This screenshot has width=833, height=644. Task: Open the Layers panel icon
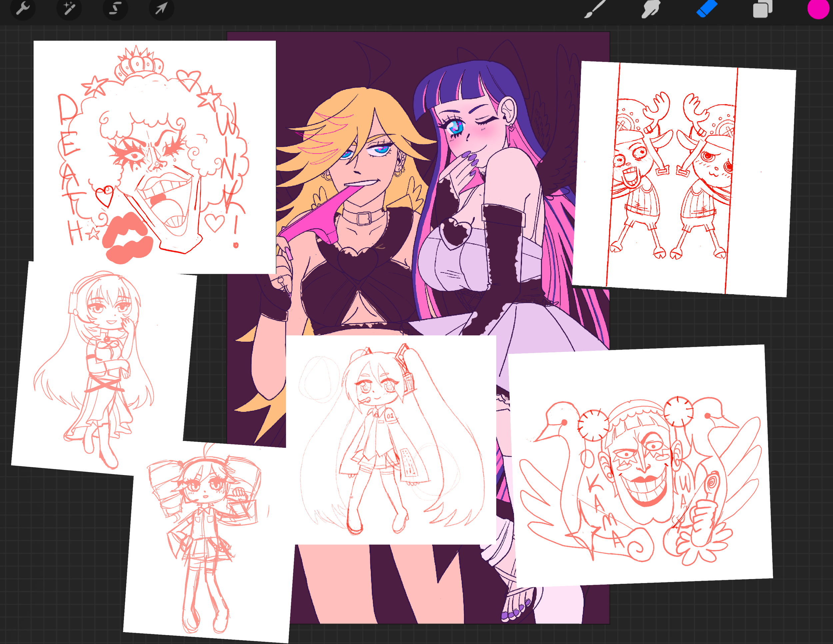(x=762, y=9)
